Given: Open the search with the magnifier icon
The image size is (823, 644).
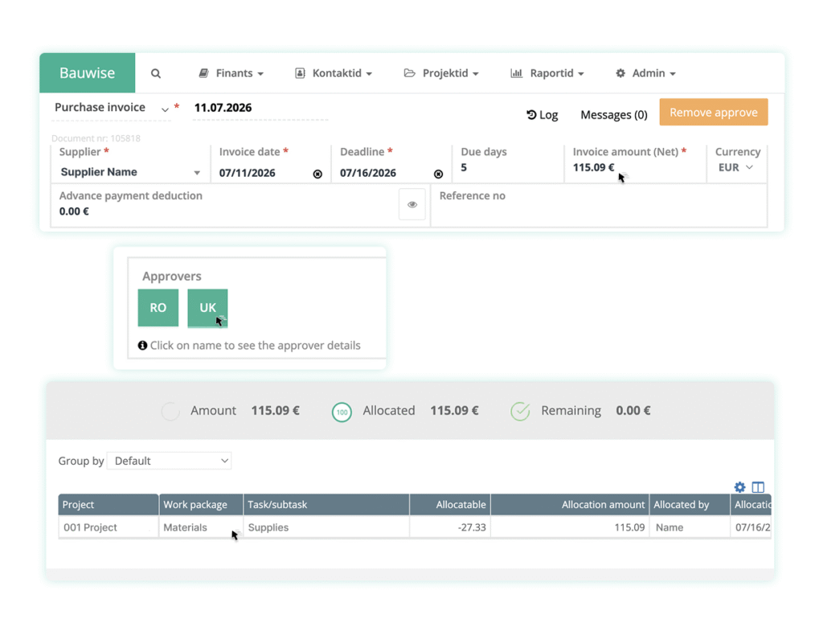Looking at the screenshot, I should coord(155,72).
